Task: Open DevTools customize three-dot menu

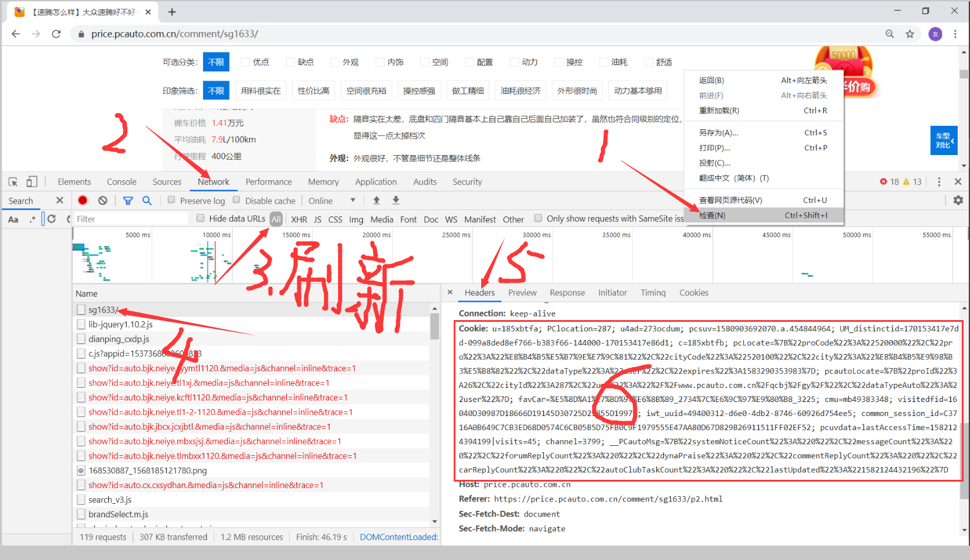Action: [x=939, y=182]
